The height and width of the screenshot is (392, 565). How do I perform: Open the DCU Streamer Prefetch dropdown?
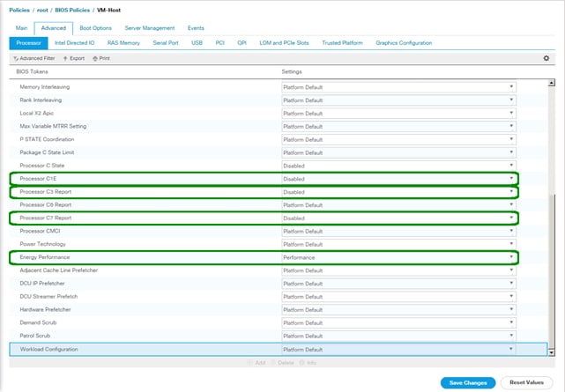tap(398, 297)
